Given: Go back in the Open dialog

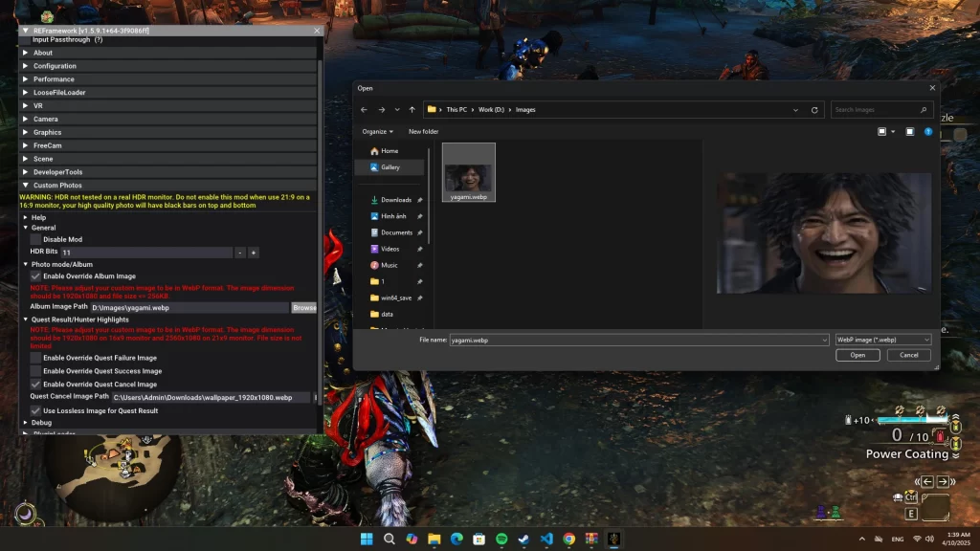Looking at the screenshot, I should (364, 110).
